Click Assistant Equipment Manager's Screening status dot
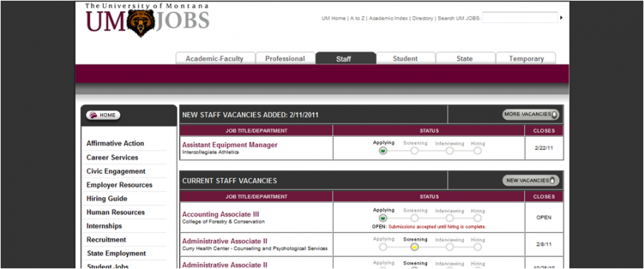This screenshot has width=644, height=269. 415,151
